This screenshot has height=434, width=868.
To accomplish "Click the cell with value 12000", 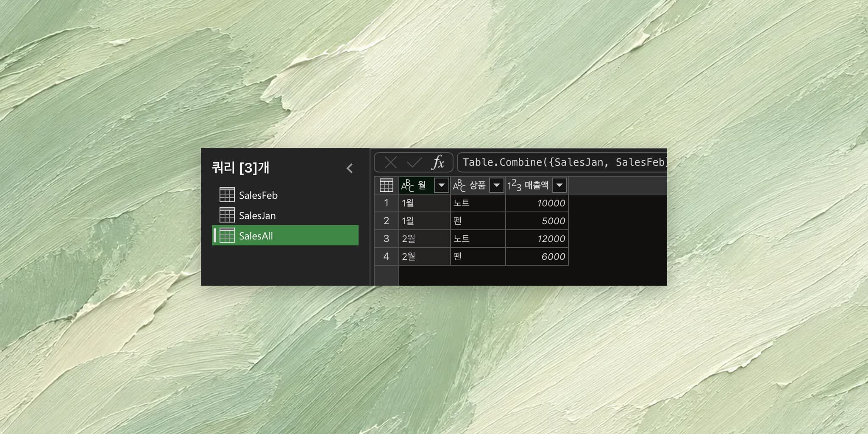I will tap(537, 239).
